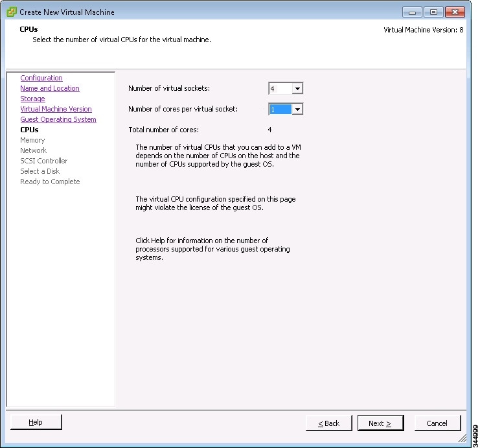Go to the Configuration step link
Viewport: 480px width, 448px height.
coord(41,78)
